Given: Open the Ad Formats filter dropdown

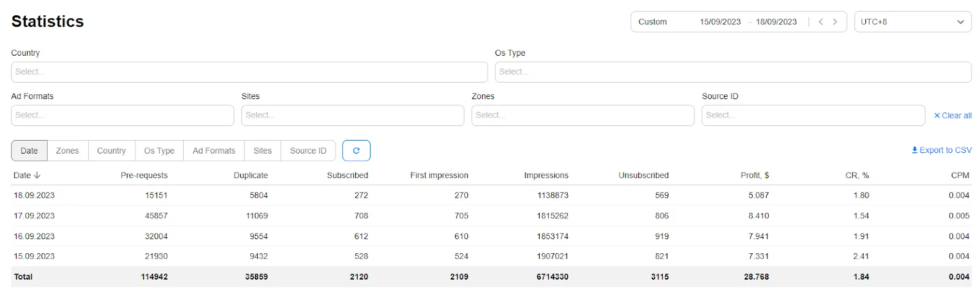Looking at the screenshot, I should pyautogui.click(x=123, y=115).
